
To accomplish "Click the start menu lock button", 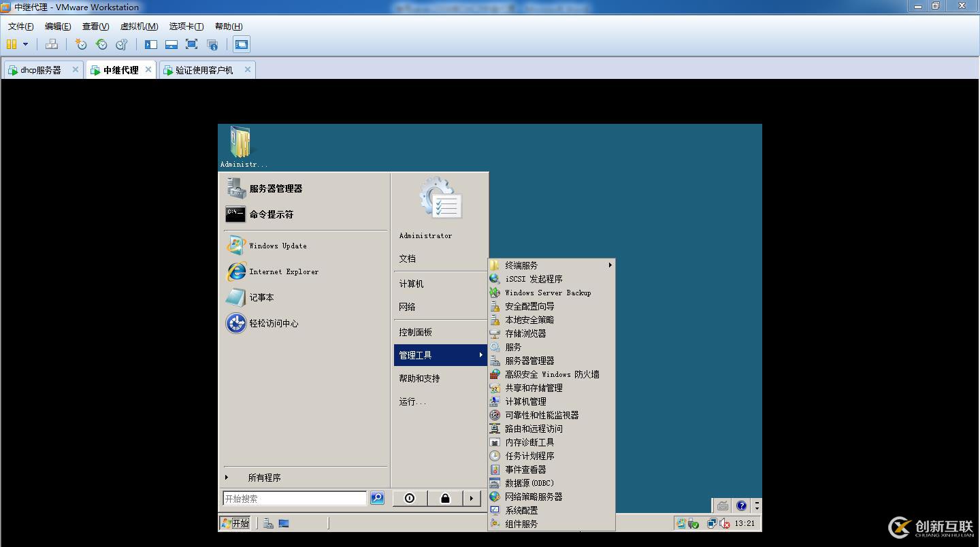I will point(445,499).
